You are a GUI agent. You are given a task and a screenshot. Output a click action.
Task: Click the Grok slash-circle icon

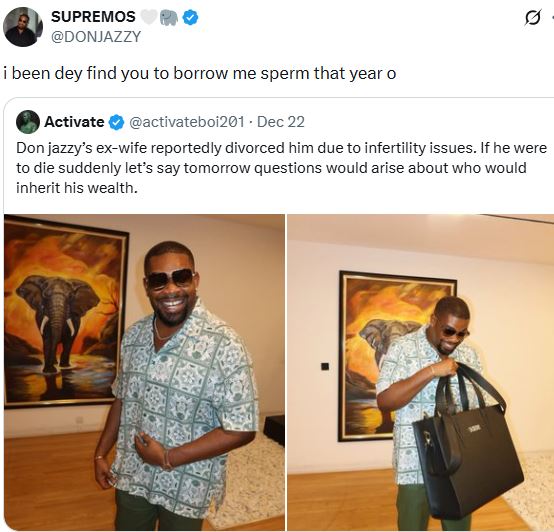tap(532, 18)
